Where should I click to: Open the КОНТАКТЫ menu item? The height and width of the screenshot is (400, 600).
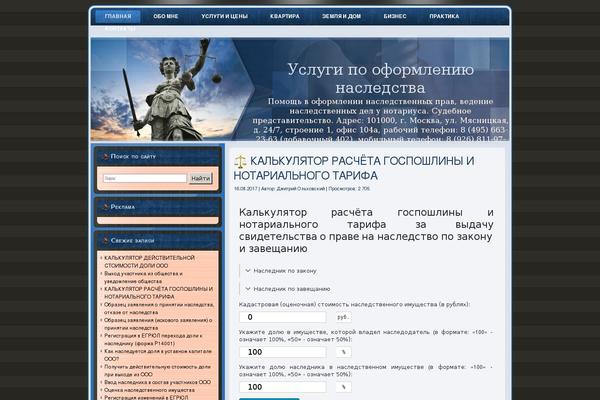[x=120, y=29]
